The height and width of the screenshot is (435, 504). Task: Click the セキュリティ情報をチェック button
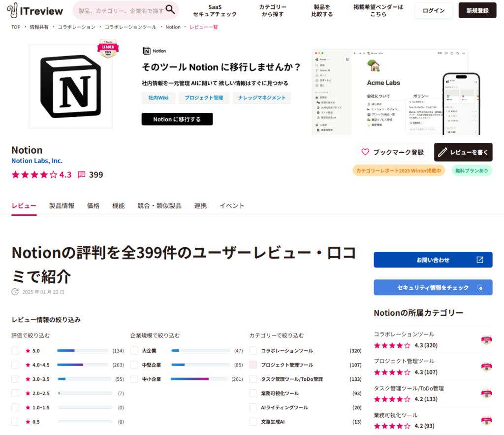point(433,287)
